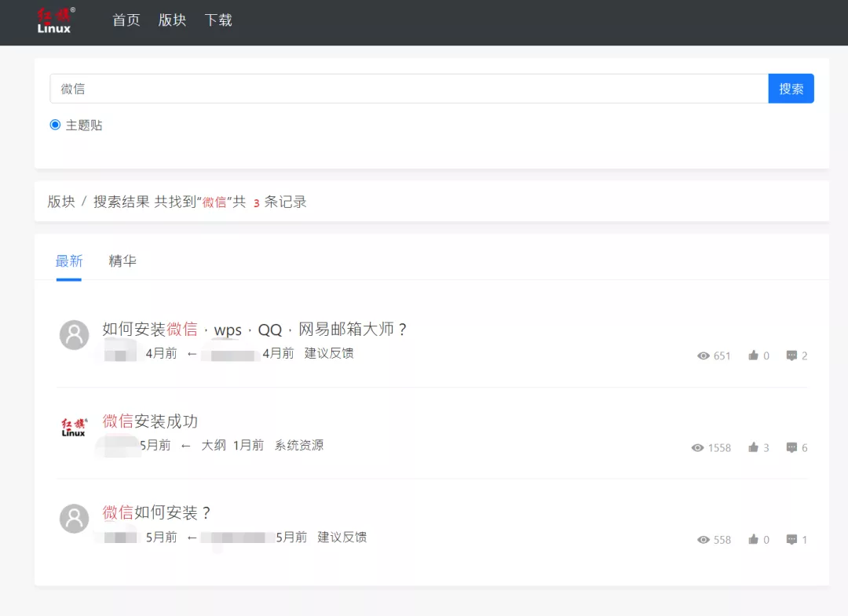Open the 下载 menu item
Screen dimensions: 848x616
tap(218, 20)
